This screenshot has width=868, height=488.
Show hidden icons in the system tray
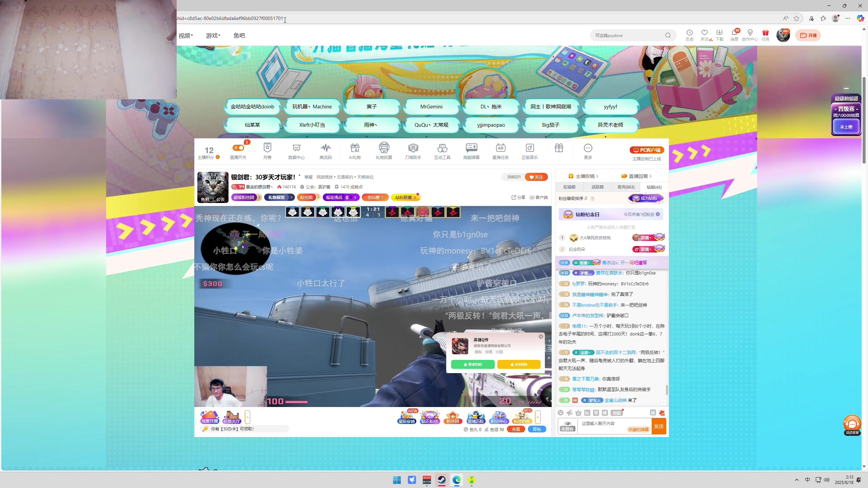click(796, 480)
